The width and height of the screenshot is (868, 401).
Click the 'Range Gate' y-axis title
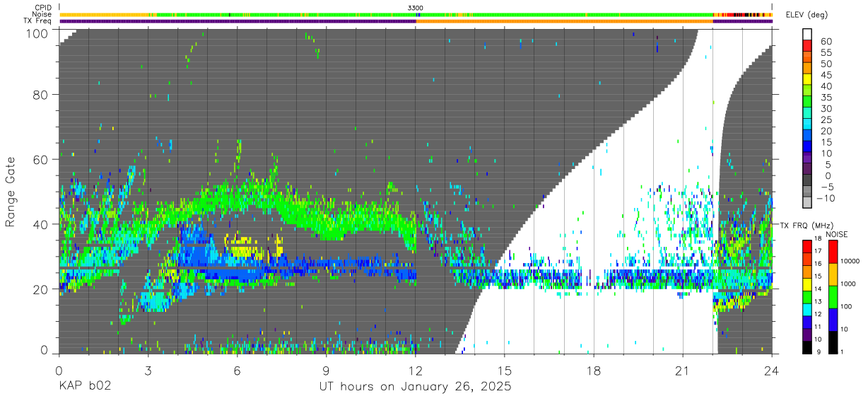pyautogui.click(x=11, y=191)
